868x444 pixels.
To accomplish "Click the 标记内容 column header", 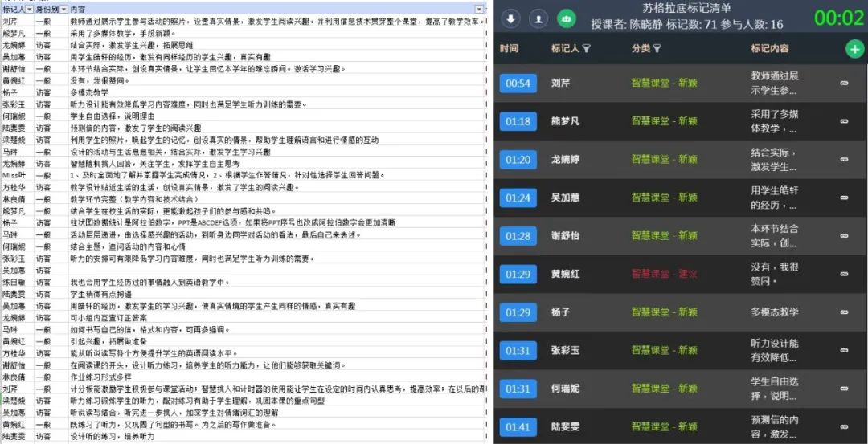I will pyautogui.click(x=770, y=49).
